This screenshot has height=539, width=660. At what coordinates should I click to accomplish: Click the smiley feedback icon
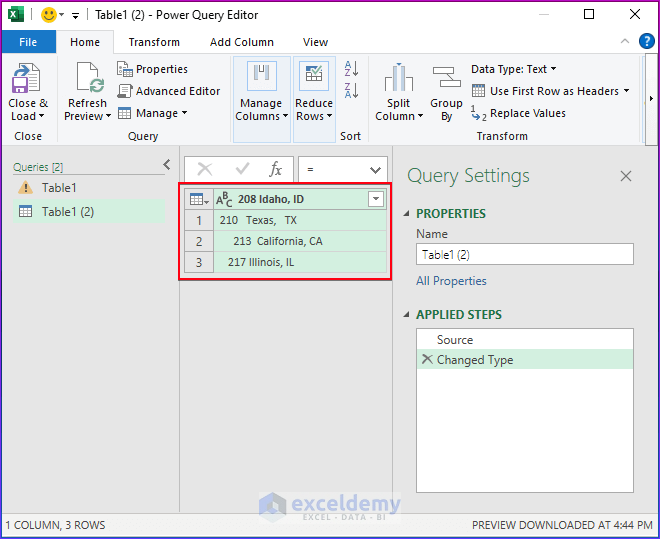48,15
